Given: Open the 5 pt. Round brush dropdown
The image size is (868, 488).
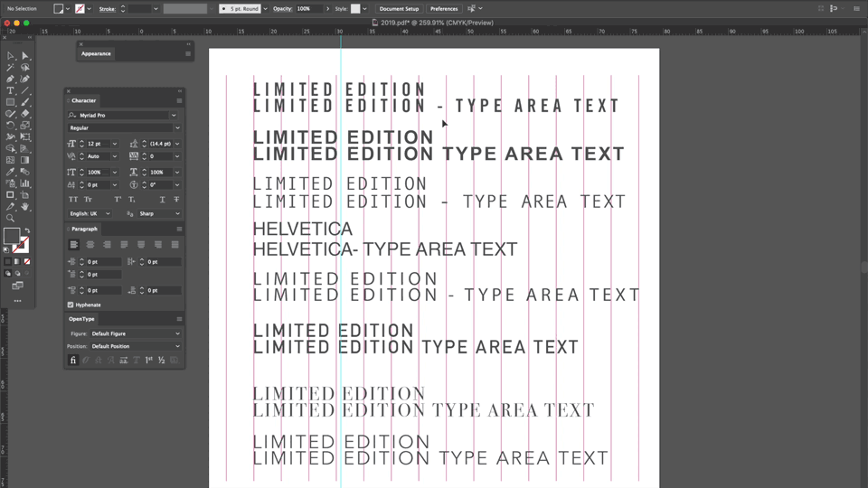Looking at the screenshot, I should pyautogui.click(x=265, y=9).
